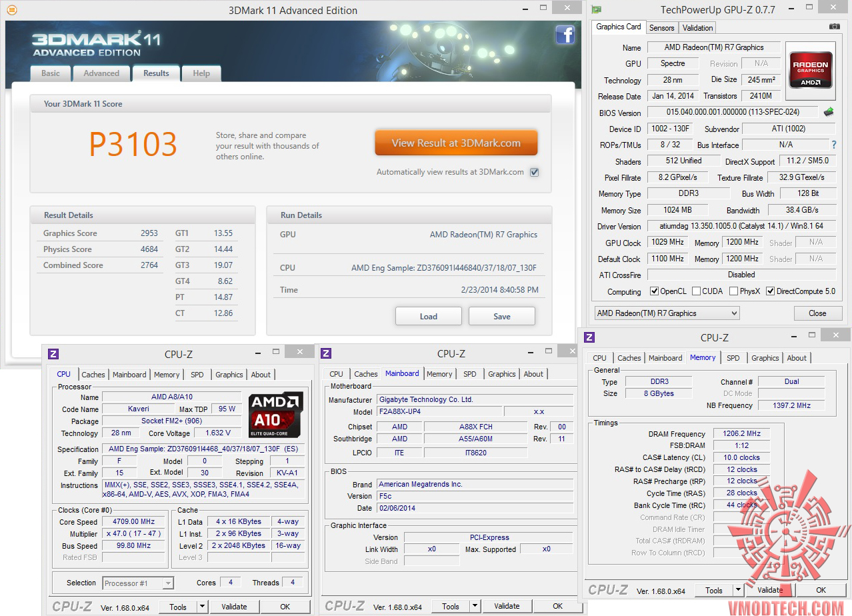Image resolution: width=852 pixels, height=616 pixels.
Task: Click the P3103 score text
Action: [133, 144]
